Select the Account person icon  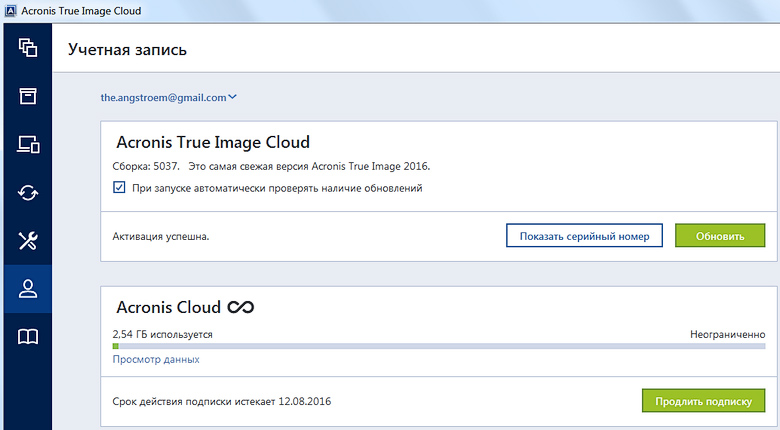point(28,289)
